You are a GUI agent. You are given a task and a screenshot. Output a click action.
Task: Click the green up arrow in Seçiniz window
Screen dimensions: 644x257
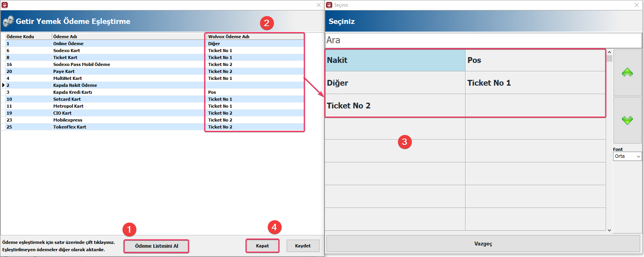627,73
